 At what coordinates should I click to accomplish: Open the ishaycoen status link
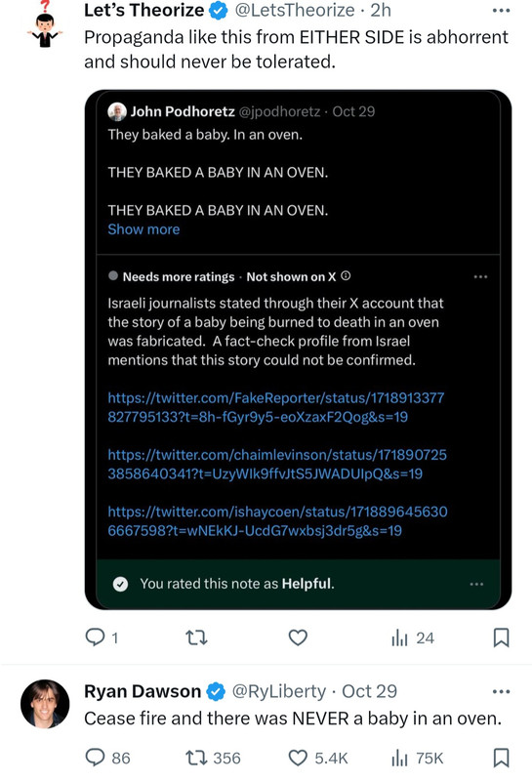tap(277, 520)
